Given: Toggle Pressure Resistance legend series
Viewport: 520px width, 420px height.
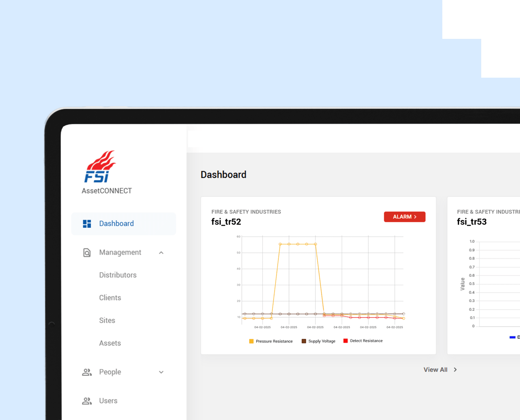Looking at the screenshot, I should tap(271, 341).
